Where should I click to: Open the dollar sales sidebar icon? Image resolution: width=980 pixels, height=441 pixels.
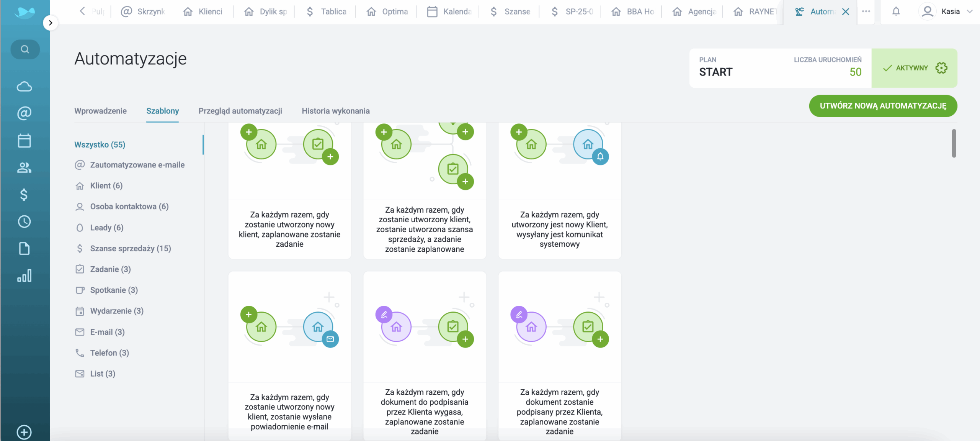point(24,195)
